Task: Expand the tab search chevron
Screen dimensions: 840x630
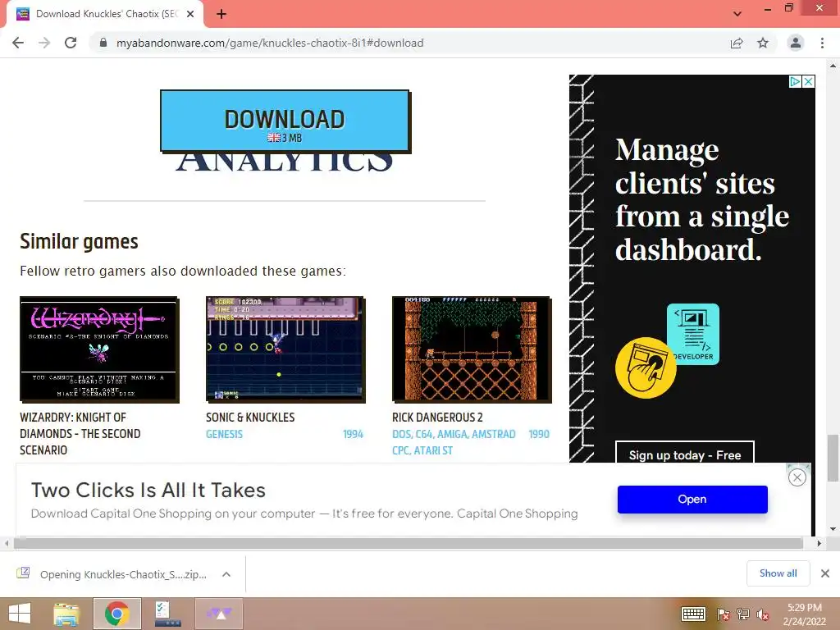Action: pyautogui.click(x=737, y=14)
